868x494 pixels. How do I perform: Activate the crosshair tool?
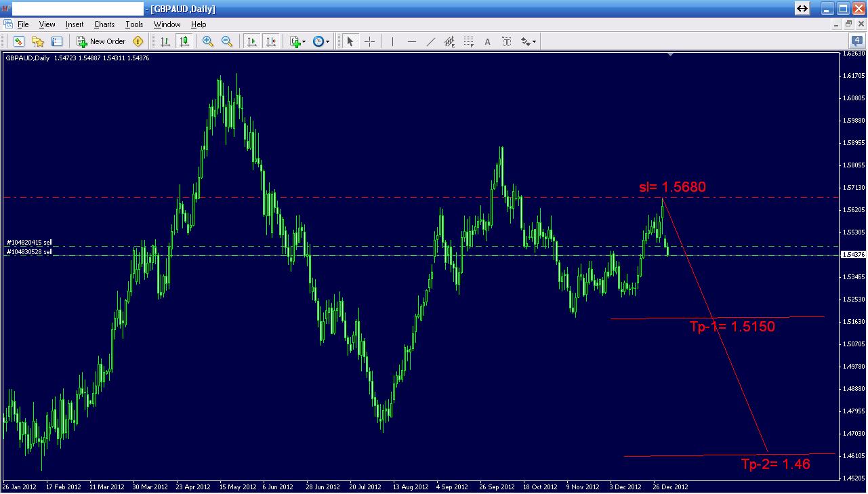coord(369,41)
